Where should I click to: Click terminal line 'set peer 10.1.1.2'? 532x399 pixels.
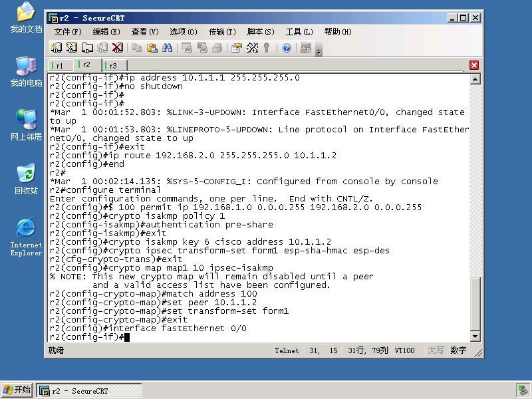153,303
